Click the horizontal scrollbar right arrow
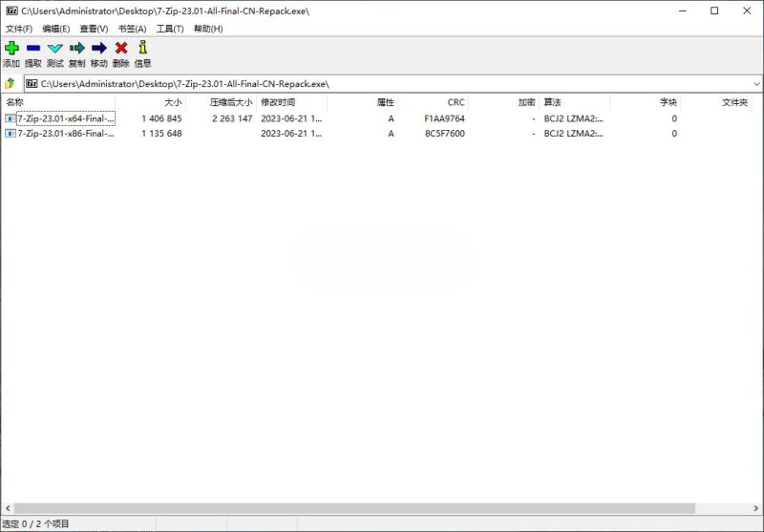The image size is (764, 532). tap(756, 508)
